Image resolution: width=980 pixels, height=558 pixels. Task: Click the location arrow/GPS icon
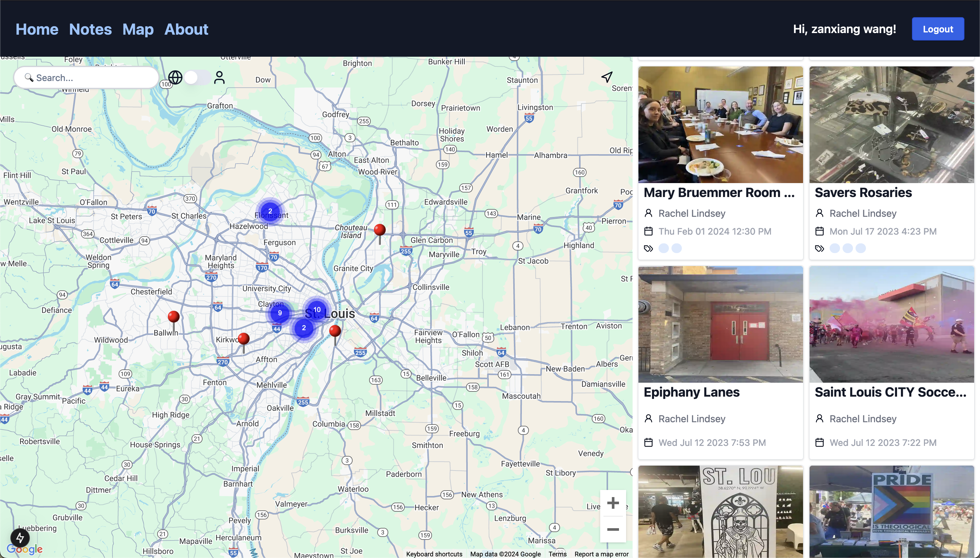pyautogui.click(x=605, y=76)
